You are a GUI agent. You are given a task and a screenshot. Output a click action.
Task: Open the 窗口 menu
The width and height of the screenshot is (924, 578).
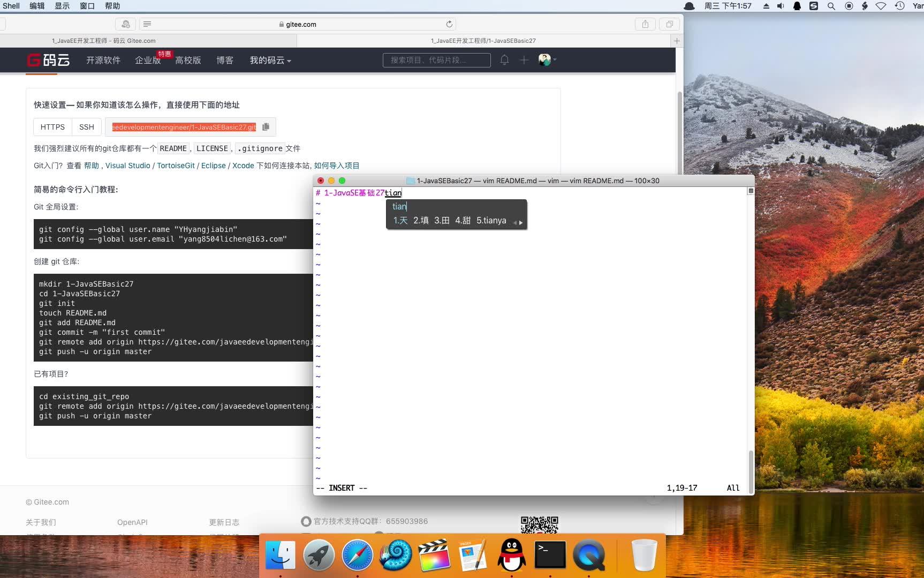click(x=87, y=6)
